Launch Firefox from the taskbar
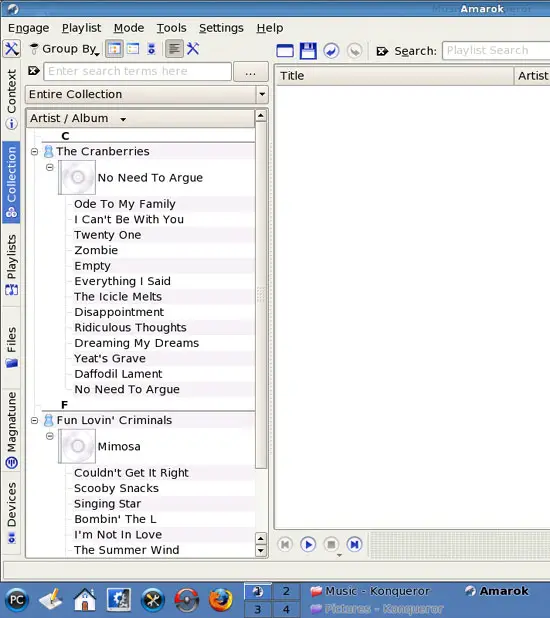This screenshot has height=618, width=550. (221, 600)
